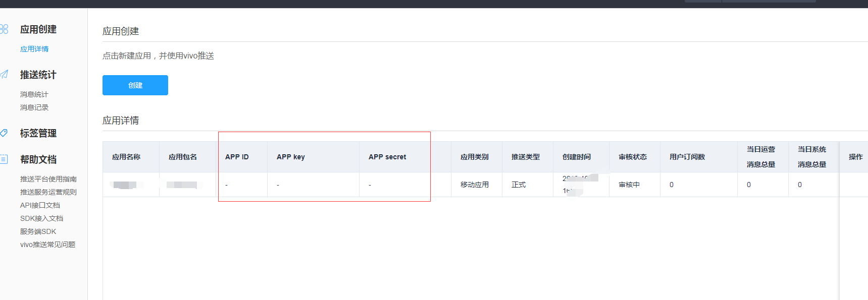Go to 消息统计 page

34,94
